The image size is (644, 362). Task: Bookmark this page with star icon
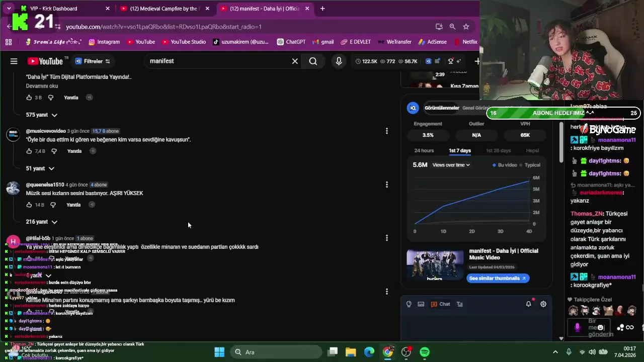click(x=466, y=27)
